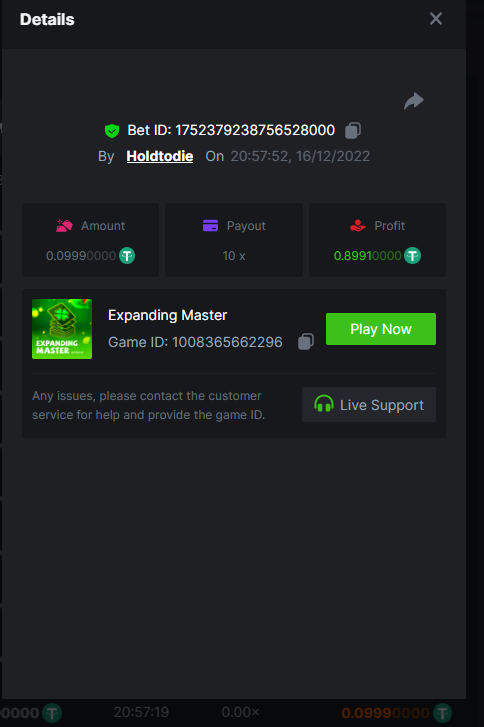Click the Expanding Master game title

[x=167, y=315]
